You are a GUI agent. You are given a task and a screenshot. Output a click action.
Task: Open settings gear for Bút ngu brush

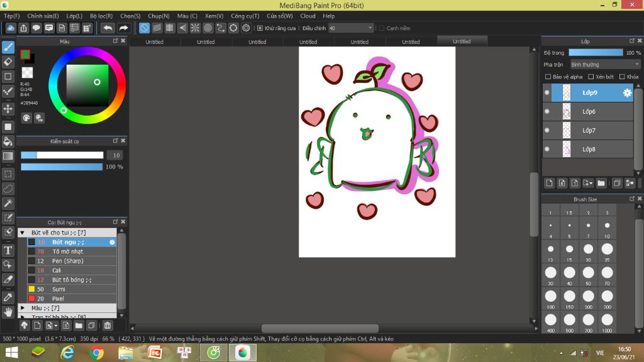112,242
